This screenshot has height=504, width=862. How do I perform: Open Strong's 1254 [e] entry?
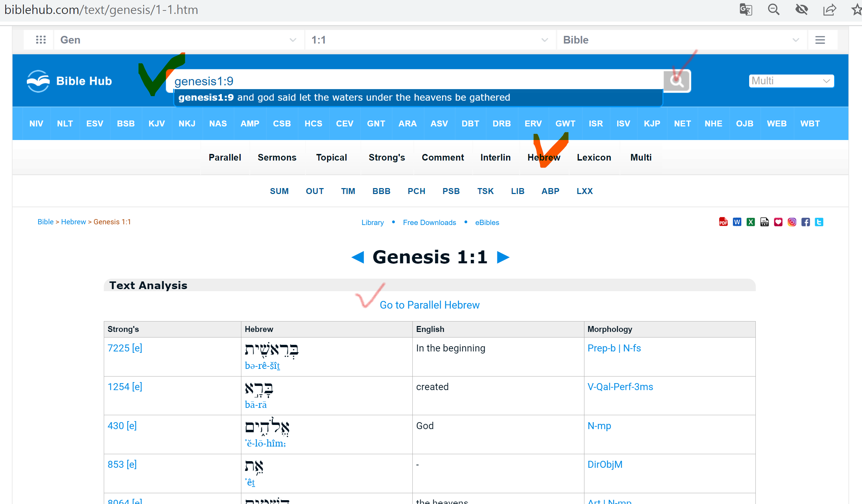click(x=125, y=387)
